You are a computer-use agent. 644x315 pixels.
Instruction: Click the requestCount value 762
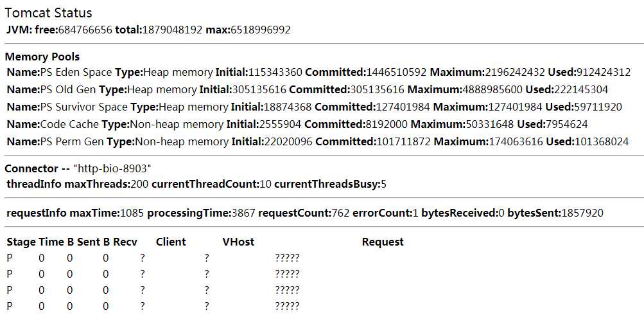tap(340, 213)
